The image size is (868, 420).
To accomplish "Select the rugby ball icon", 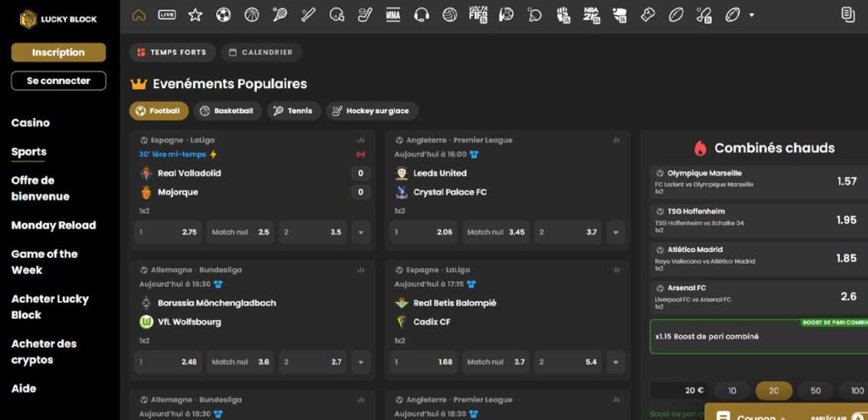I will click(676, 15).
